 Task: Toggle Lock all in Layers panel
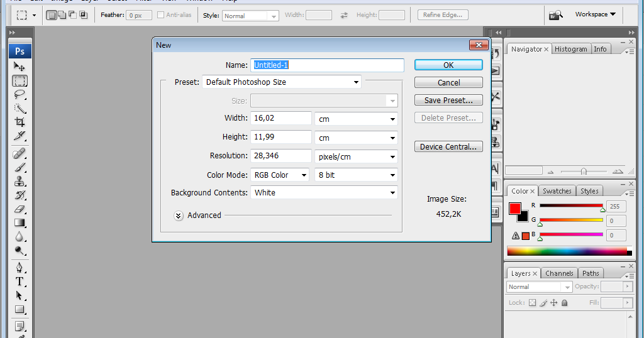click(564, 303)
